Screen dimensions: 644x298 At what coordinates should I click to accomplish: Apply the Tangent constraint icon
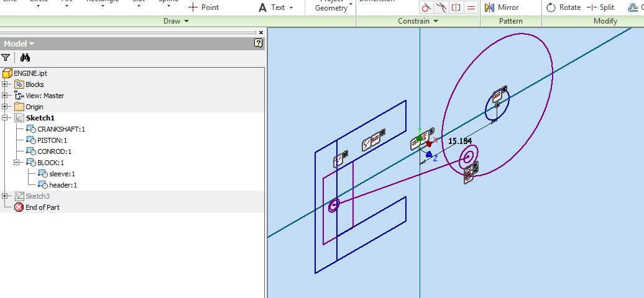click(x=426, y=7)
